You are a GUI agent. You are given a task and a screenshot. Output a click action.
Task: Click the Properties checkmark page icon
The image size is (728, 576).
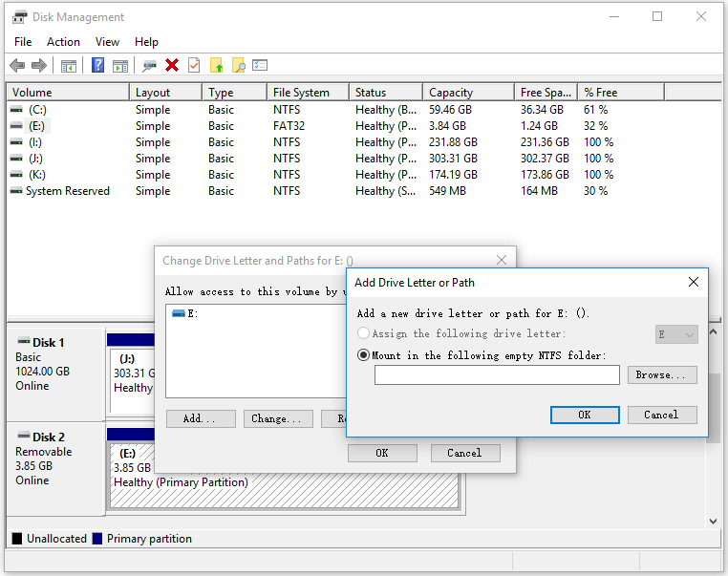coord(194,65)
